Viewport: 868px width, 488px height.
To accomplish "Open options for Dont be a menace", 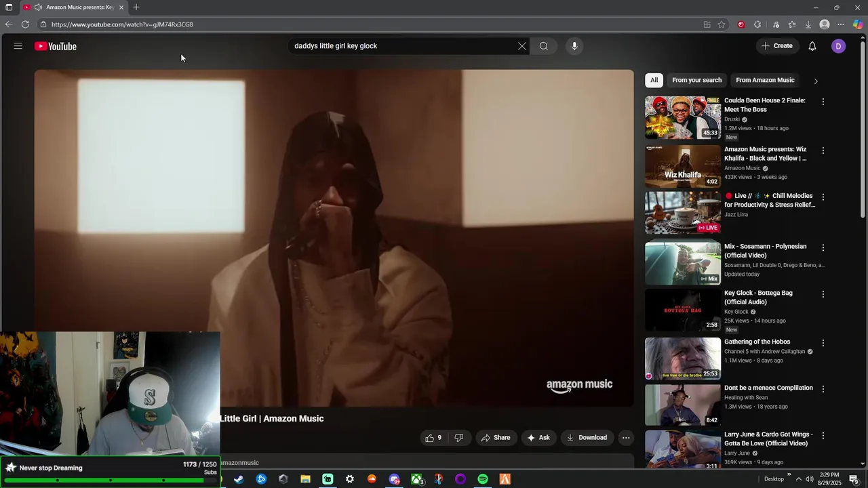I will (823, 389).
